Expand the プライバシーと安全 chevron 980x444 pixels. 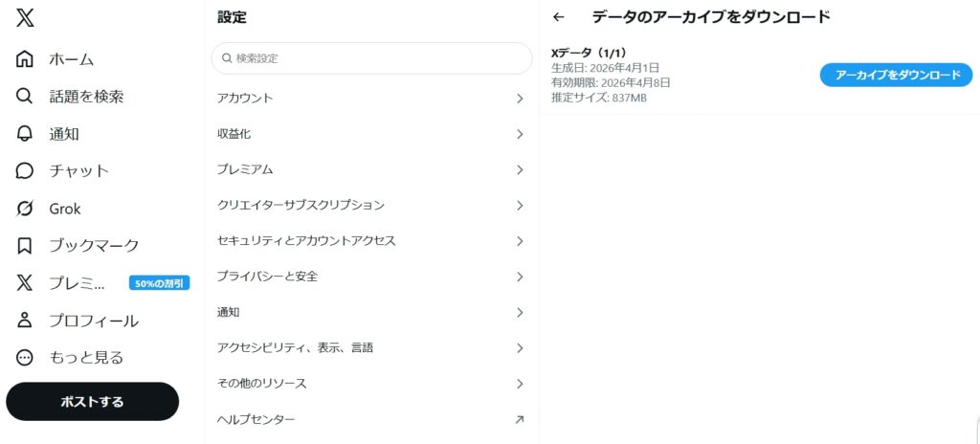point(520,277)
